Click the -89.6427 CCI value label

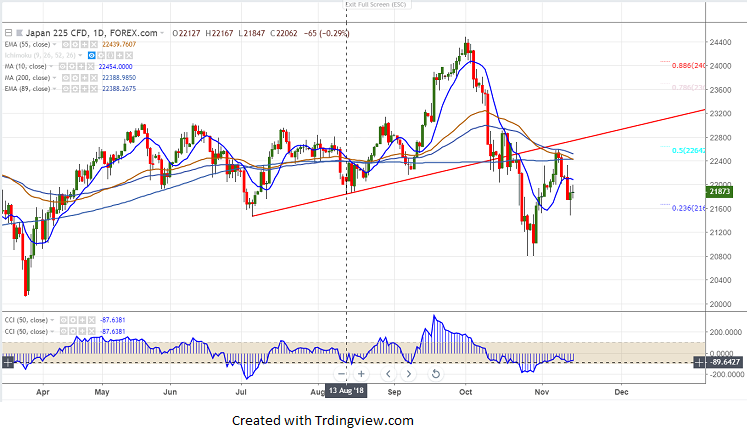725,362
